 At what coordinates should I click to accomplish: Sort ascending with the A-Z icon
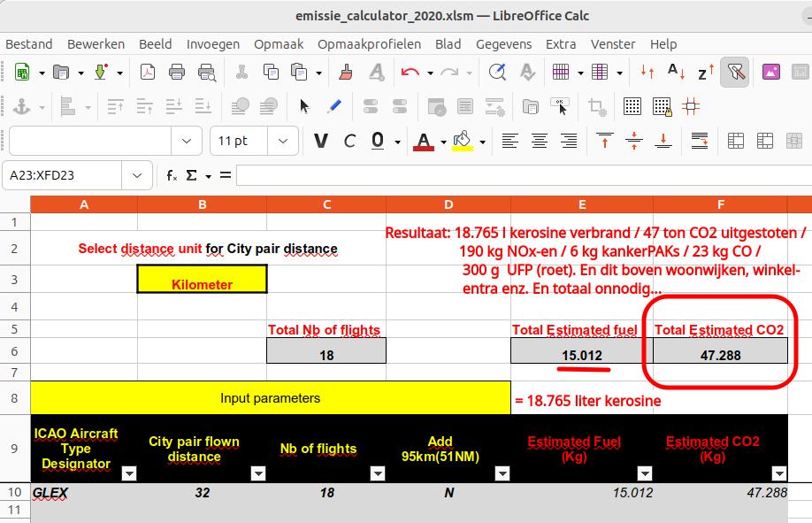tap(677, 73)
